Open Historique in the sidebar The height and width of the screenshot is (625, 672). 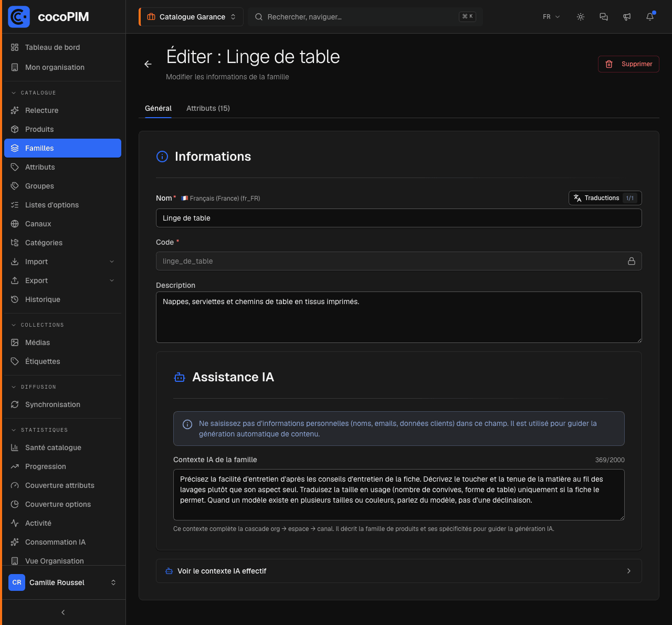click(62, 299)
